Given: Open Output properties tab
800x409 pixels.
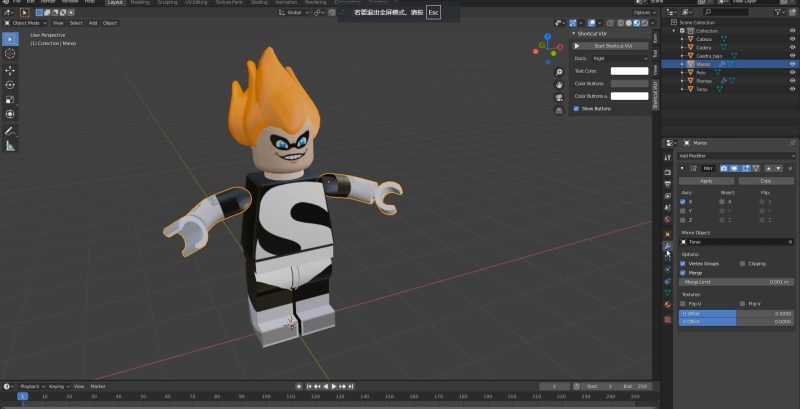Looking at the screenshot, I should [x=667, y=184].
